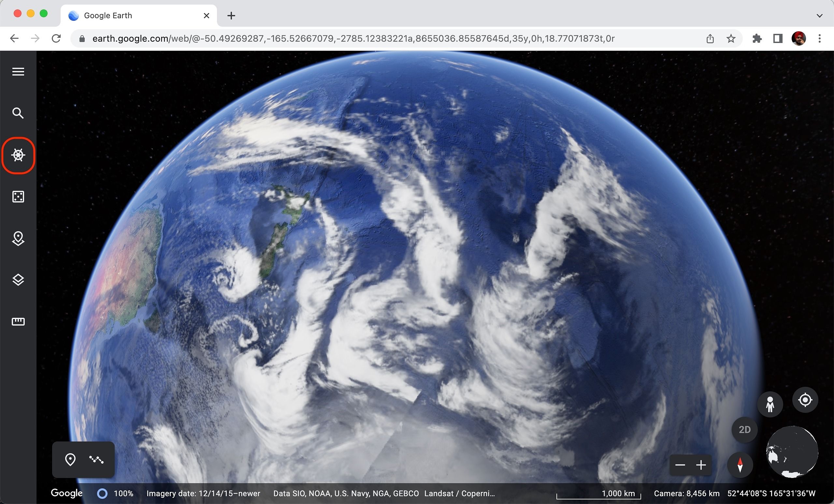The image size is (834, 504).
Task: Click the Measure distance tool icon
Action: [x=18, y=321]
